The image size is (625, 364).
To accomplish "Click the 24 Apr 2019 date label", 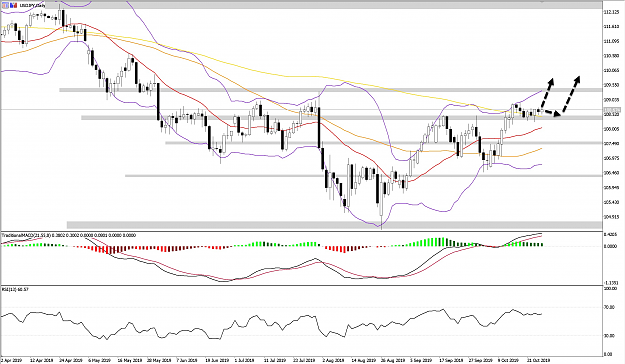I will coord(70,360).
